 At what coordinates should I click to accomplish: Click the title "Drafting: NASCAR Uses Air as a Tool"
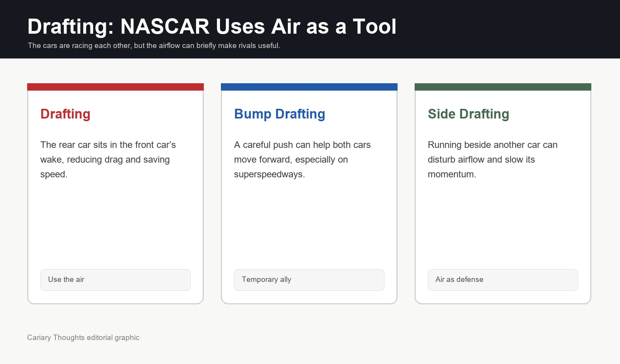212,26
